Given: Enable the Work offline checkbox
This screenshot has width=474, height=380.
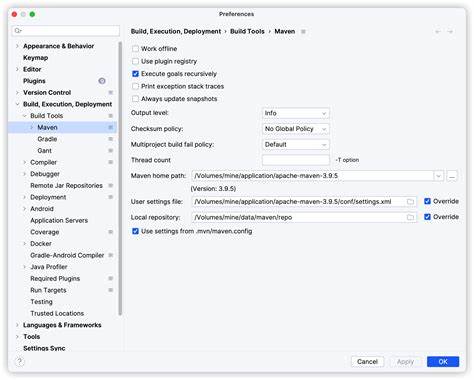Looking at the screenshot, I should pyautogui.click(x=135, y=49).
